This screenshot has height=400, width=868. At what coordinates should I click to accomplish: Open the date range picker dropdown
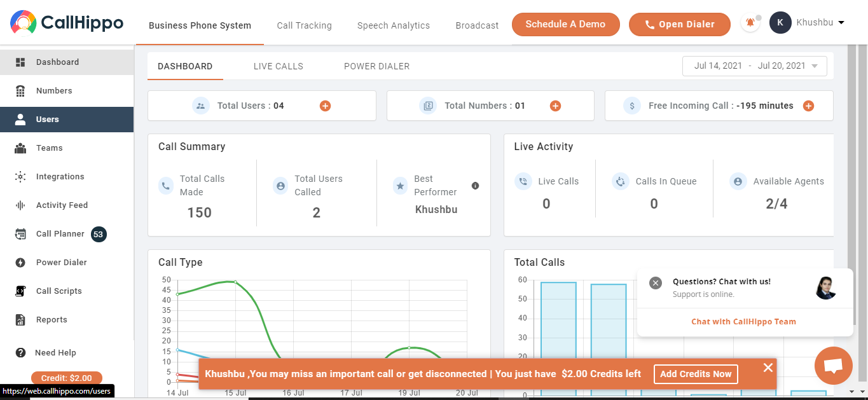coord(755,66)
